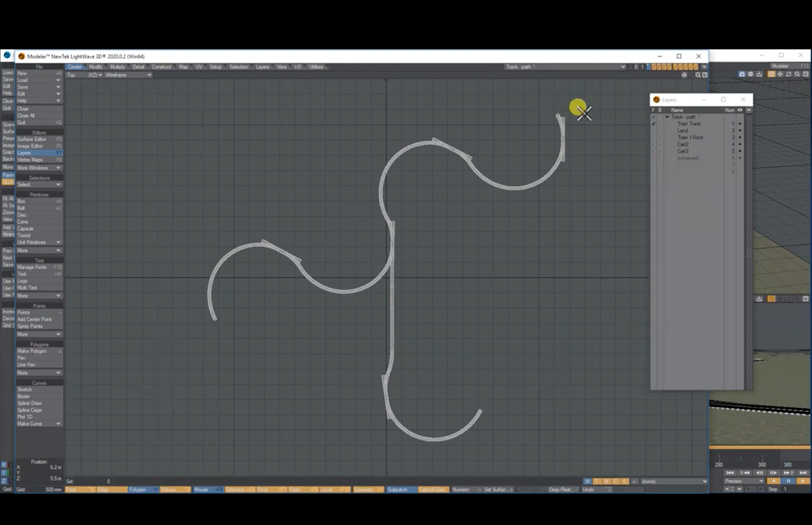Screen dimensions: 812x525
Task: Open the Utilities tab
Action: click(x=316, y=67)
